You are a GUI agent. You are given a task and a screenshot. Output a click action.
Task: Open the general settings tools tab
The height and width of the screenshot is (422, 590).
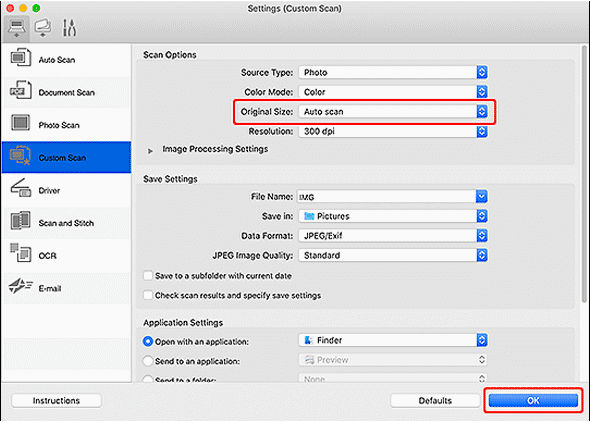pyautogui.click(x=69, y=28)
